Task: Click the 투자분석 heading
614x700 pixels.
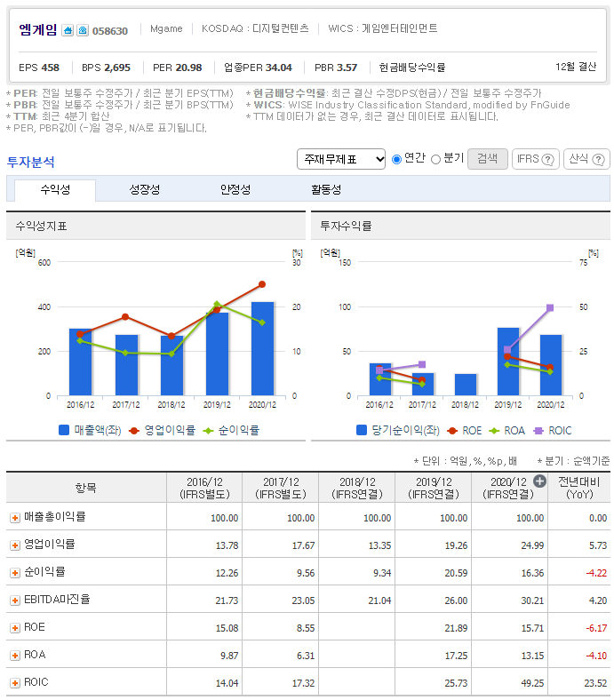Action: click(x=31, y=162)
